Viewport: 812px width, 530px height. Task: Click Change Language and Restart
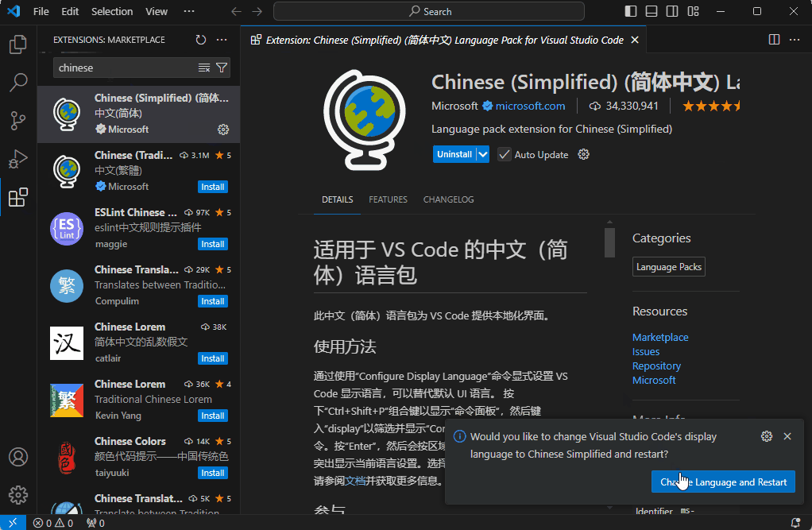tap(722, 482)
